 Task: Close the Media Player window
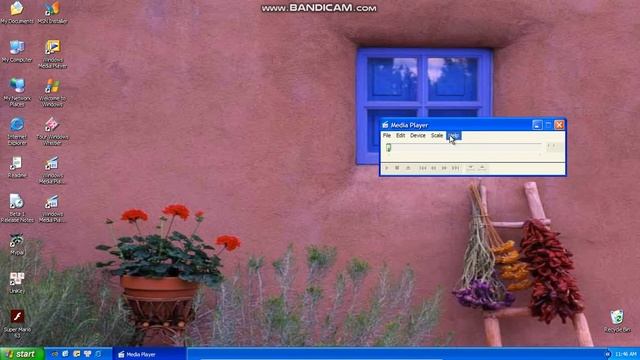tap(559, 125)
